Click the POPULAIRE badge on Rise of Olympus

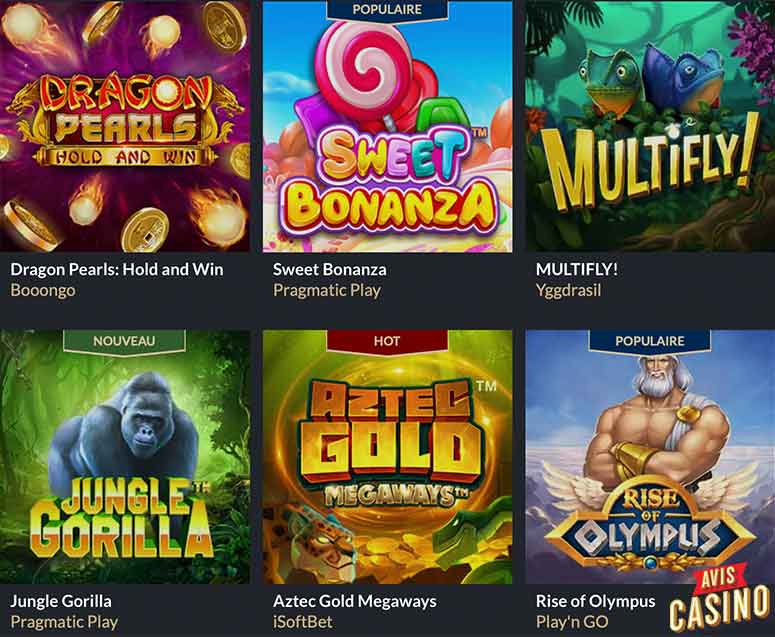(x=650, y=341)
